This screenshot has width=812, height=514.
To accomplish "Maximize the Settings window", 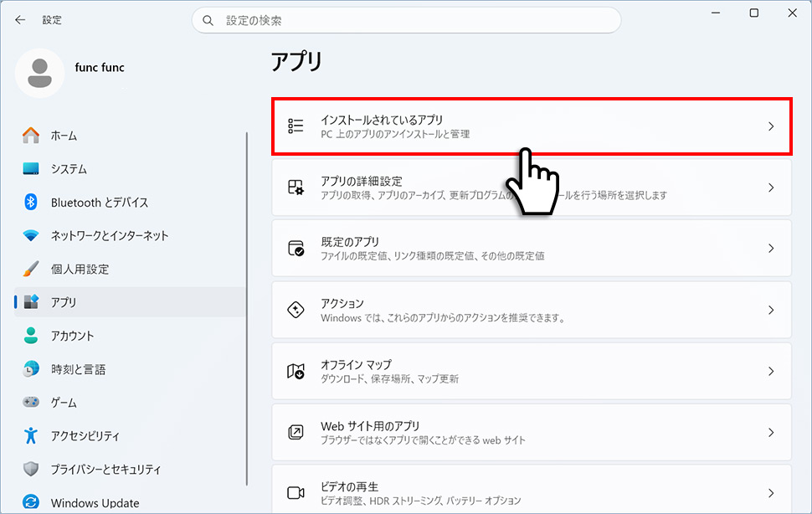I will point(754,13).
